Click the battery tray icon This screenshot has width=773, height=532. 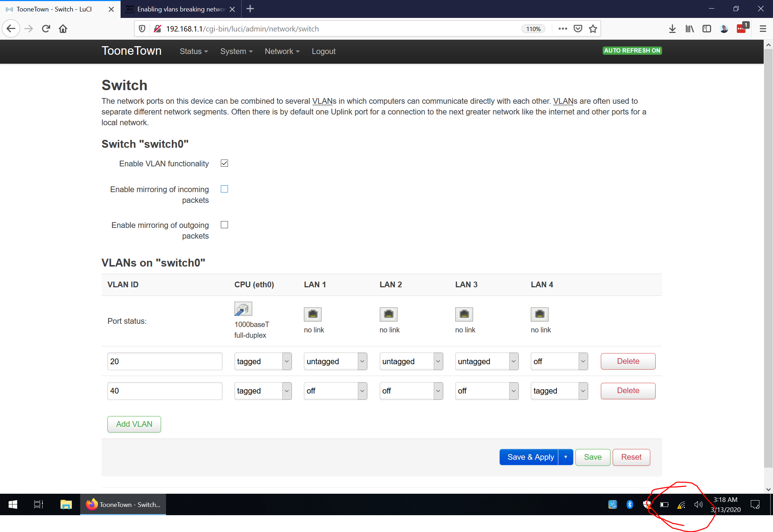(x=664, y=504)
